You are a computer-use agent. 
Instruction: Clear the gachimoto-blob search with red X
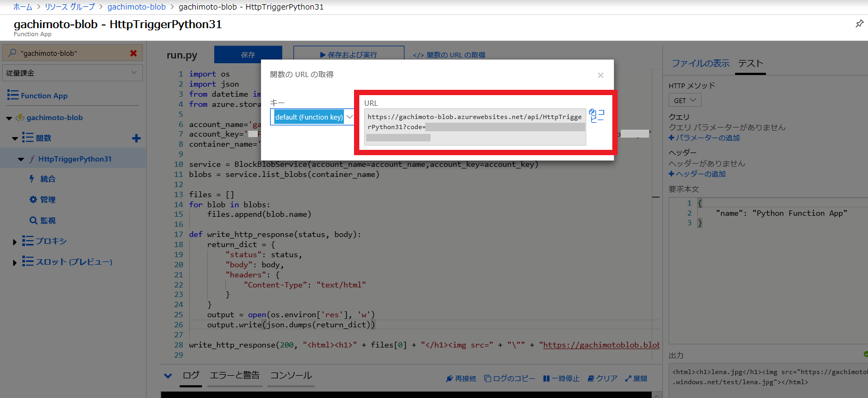pyautogui.click(x=133, y=53)
